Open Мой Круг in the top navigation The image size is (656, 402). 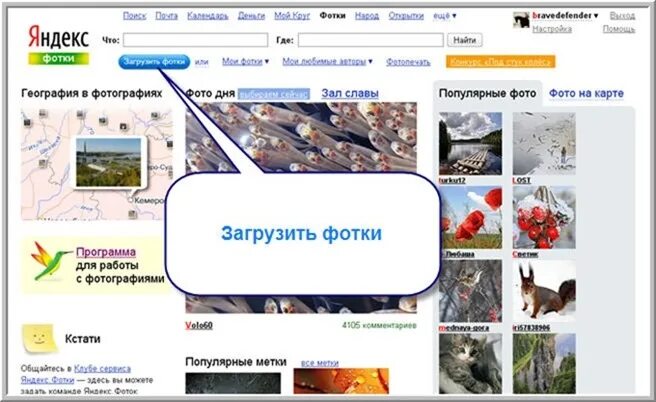(292, 16)
